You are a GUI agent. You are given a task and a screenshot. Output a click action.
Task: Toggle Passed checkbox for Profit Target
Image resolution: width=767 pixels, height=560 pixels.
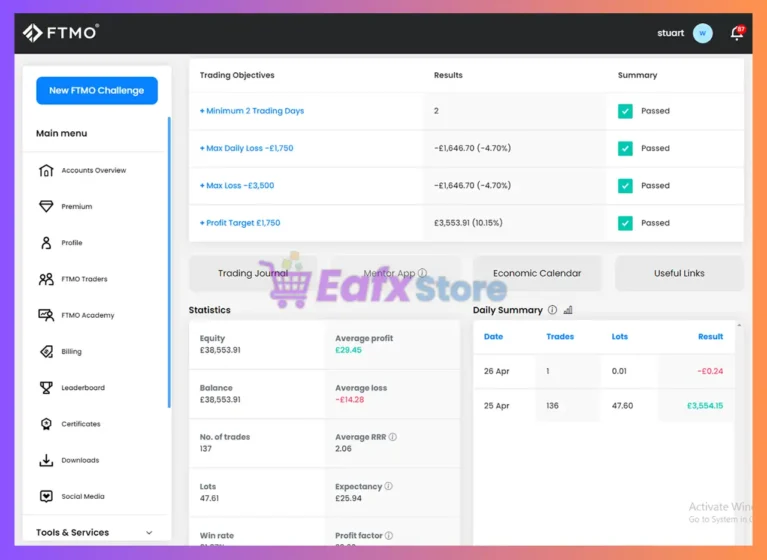625,223
